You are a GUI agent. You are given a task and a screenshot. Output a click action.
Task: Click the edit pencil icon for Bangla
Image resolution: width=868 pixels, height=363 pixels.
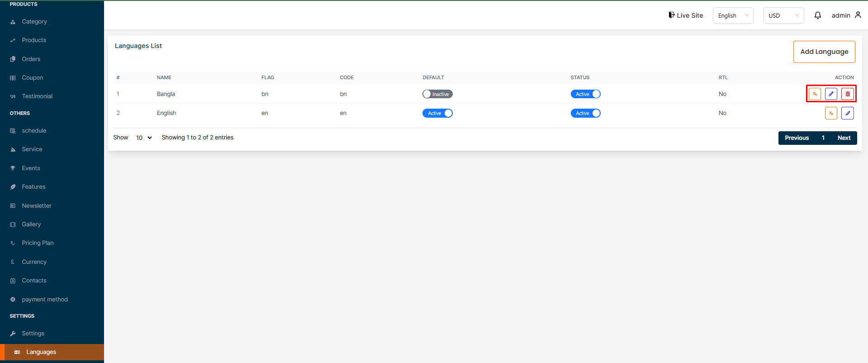coord(831,94)
